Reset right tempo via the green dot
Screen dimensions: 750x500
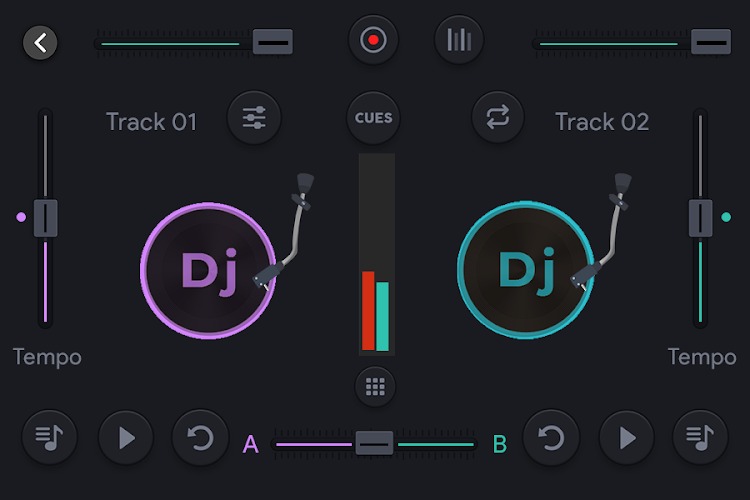click(x=726, y=217)
